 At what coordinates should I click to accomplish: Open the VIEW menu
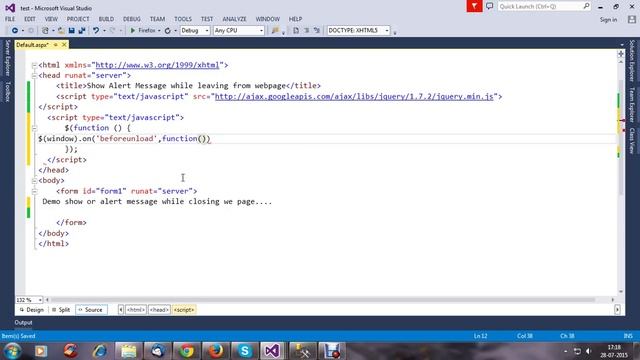(x=51, y=19)
